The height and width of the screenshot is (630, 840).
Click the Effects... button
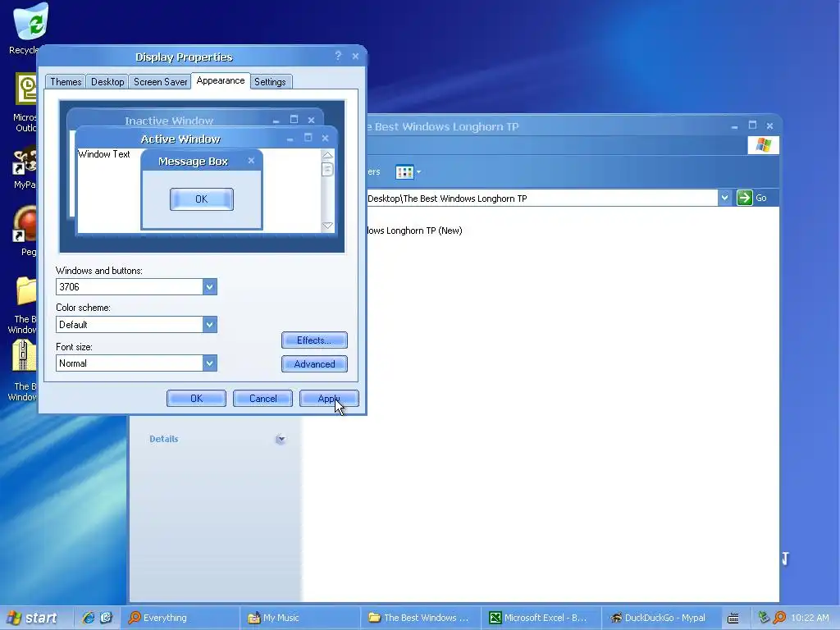pos(314,340)
